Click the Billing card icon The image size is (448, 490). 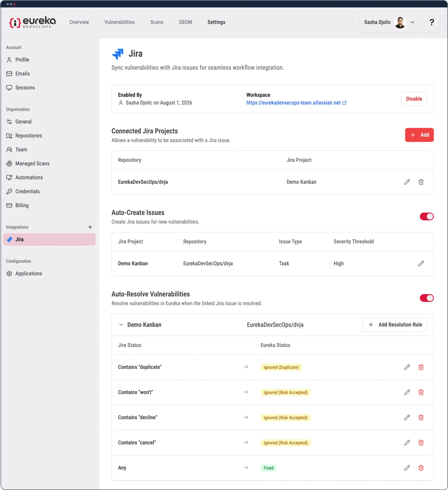point(9,205)
